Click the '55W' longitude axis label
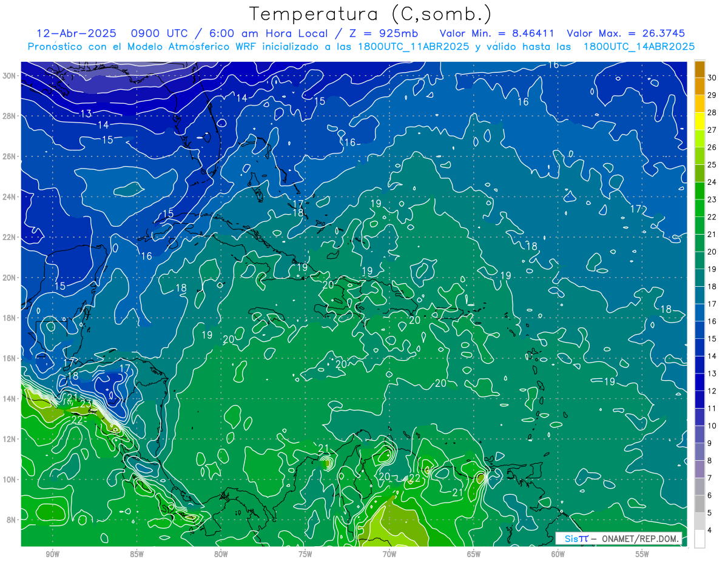Image resolution: width=728 pixels, height=562 pixels. click(642, 554)
